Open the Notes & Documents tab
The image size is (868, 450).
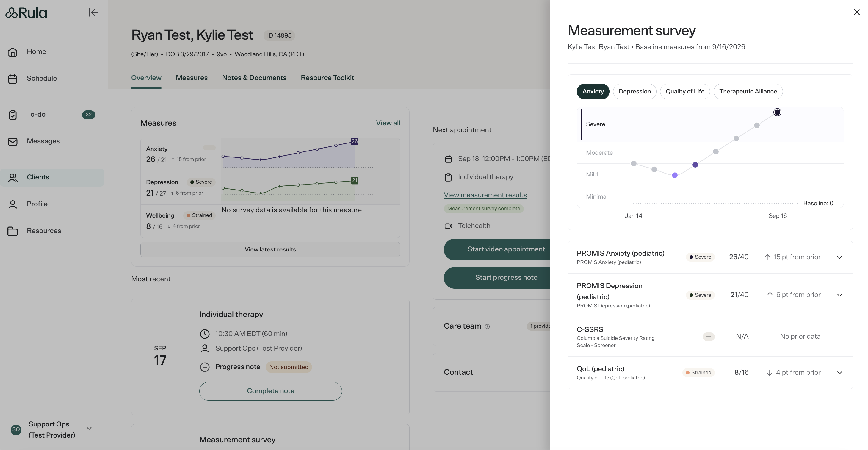(x=254, y=78)
